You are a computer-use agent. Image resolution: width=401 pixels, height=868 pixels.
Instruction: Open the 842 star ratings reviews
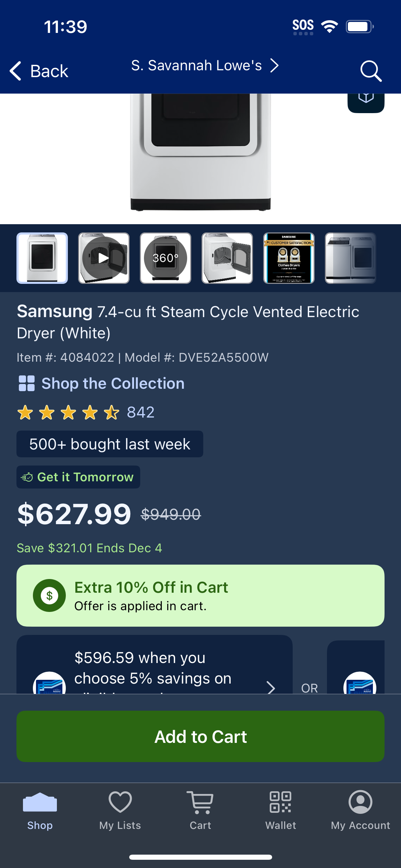pos(86,412)
